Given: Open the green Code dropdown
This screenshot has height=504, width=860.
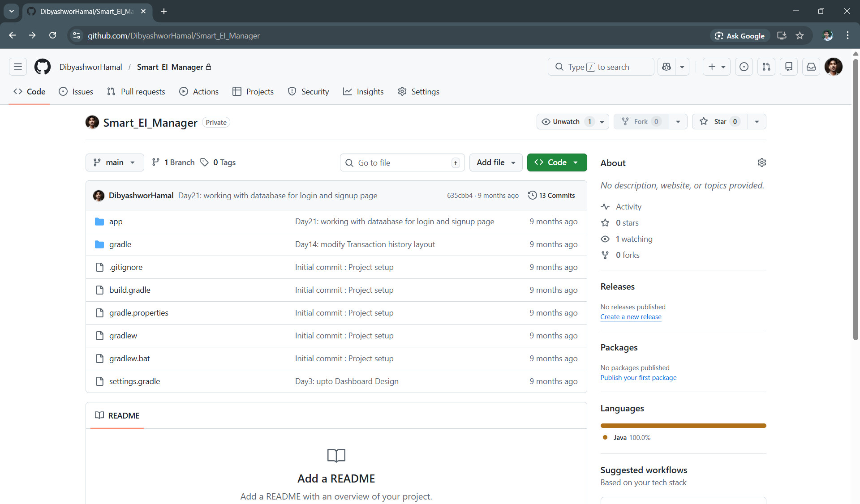Looking at the screenshot, I should [556, 162].
